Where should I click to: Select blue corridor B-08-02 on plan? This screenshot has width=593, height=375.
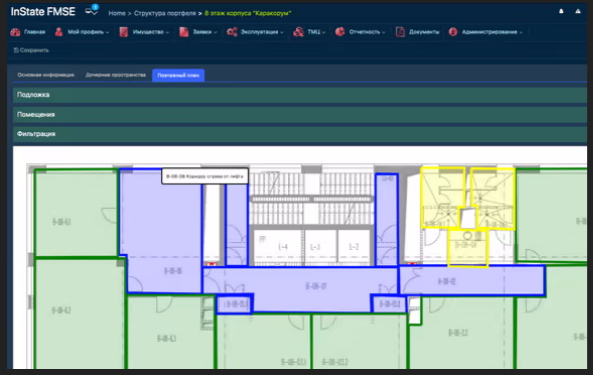472,281
